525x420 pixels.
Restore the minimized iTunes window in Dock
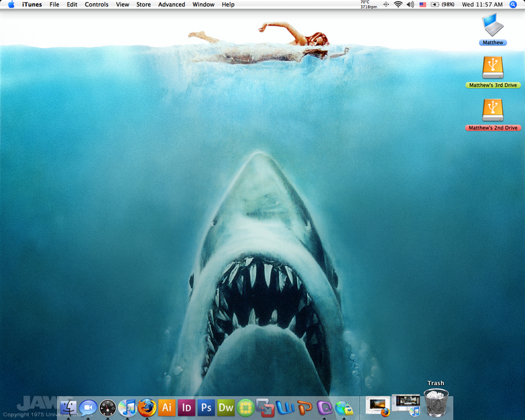(x=406, y=405)
